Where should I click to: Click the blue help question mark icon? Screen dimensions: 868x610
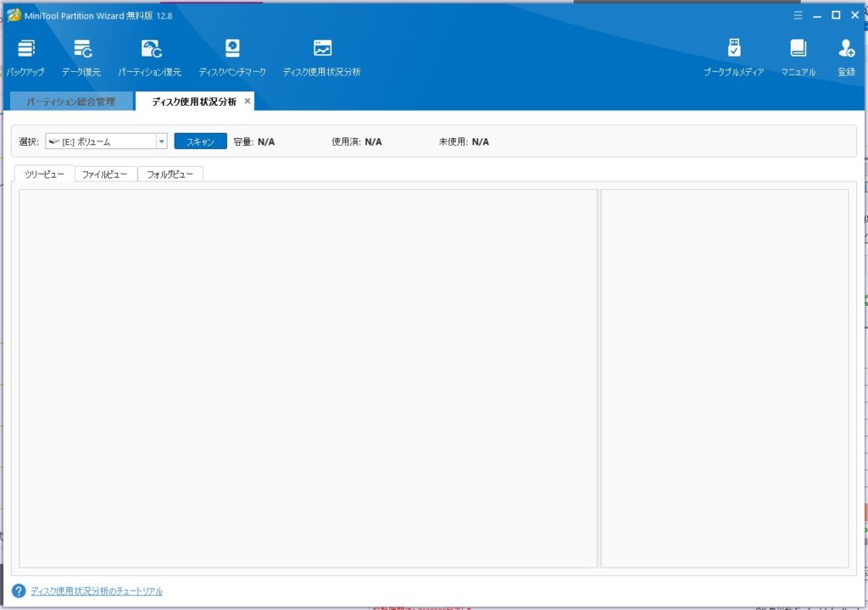click(x=19, y=591)
